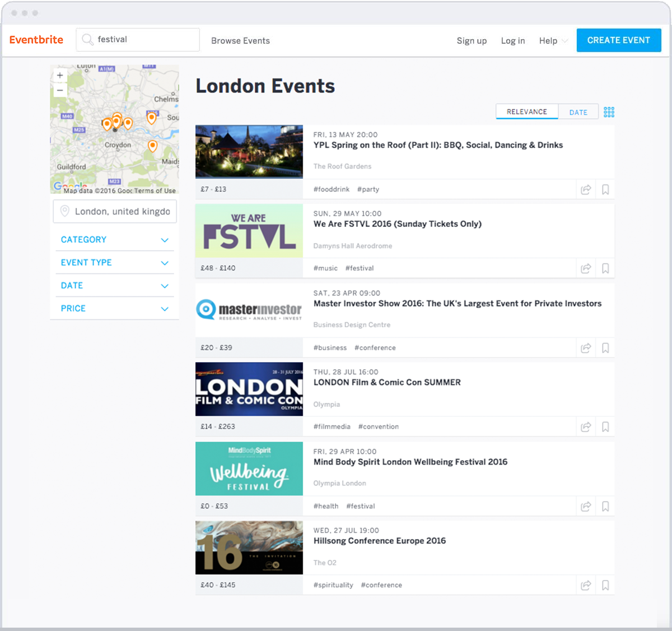Share the Master Investor Show event
The width and height of the screenshot is (672, 631).
[586, 348]
